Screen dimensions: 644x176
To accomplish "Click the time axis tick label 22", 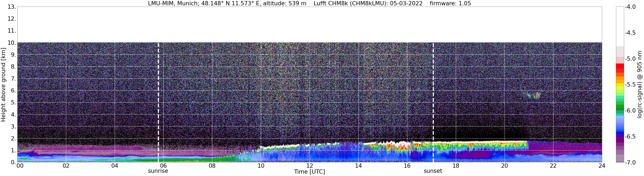I will [553, 166].
